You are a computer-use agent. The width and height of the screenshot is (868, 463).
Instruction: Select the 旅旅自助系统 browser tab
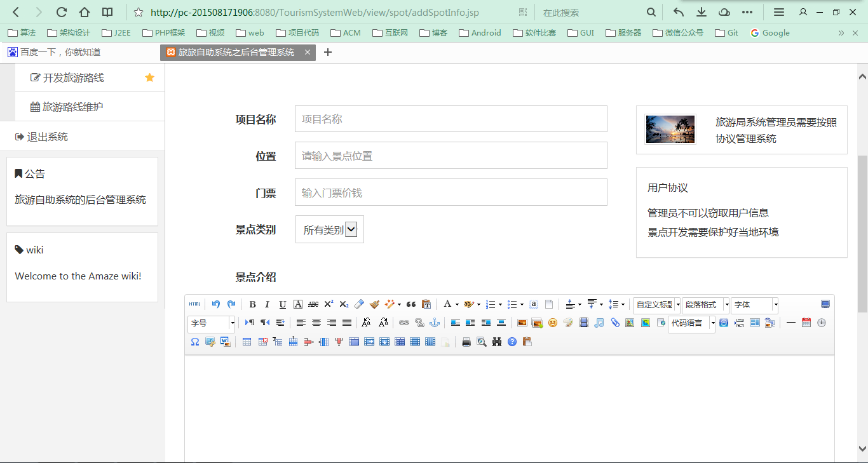[x=237, y=52]
